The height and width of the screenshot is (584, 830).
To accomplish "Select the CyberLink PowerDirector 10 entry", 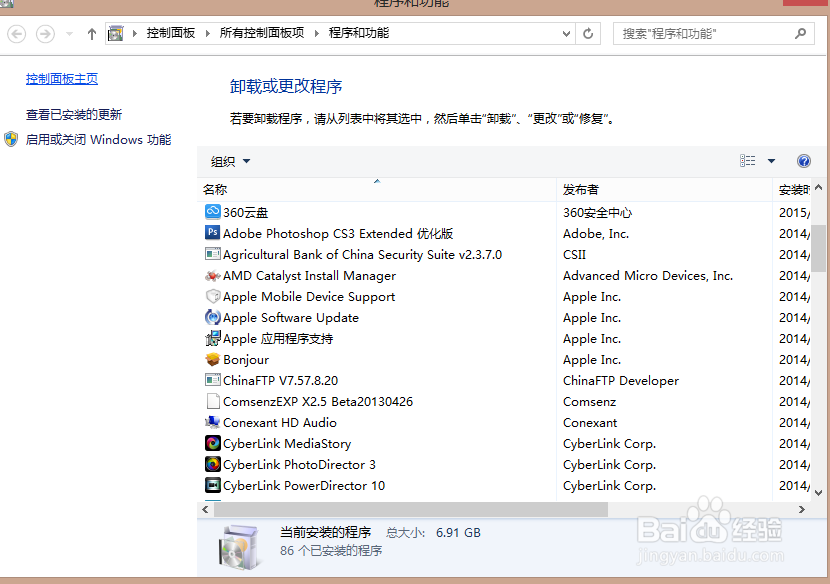I will click(x=304, y=486).
